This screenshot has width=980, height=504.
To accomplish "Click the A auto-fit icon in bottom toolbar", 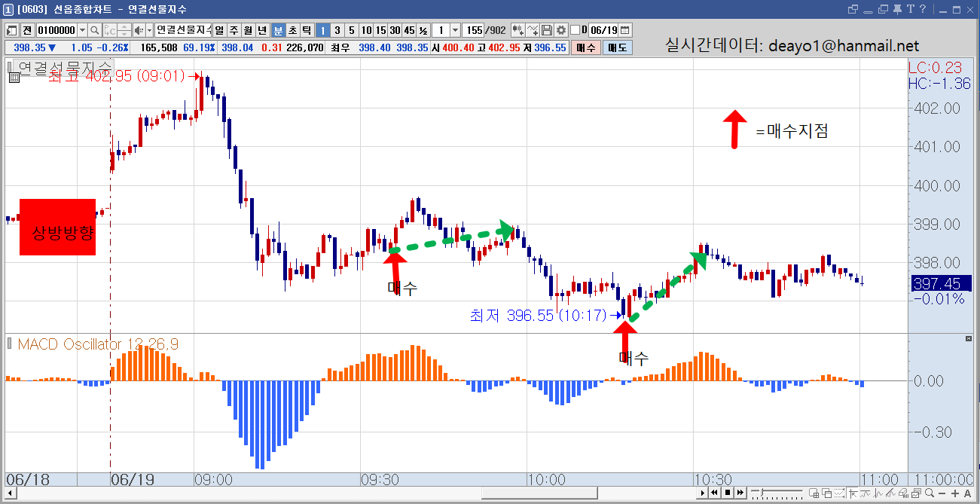I will tap(968, 493).
